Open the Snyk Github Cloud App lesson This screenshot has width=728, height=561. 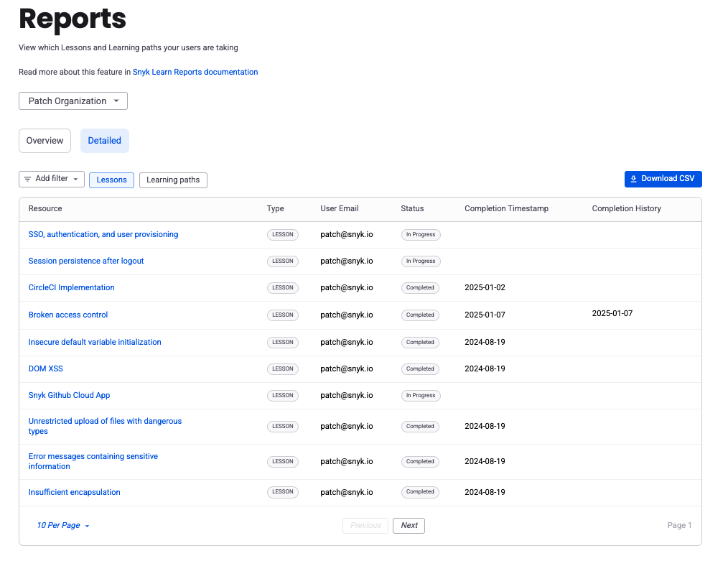coord(70,395)
